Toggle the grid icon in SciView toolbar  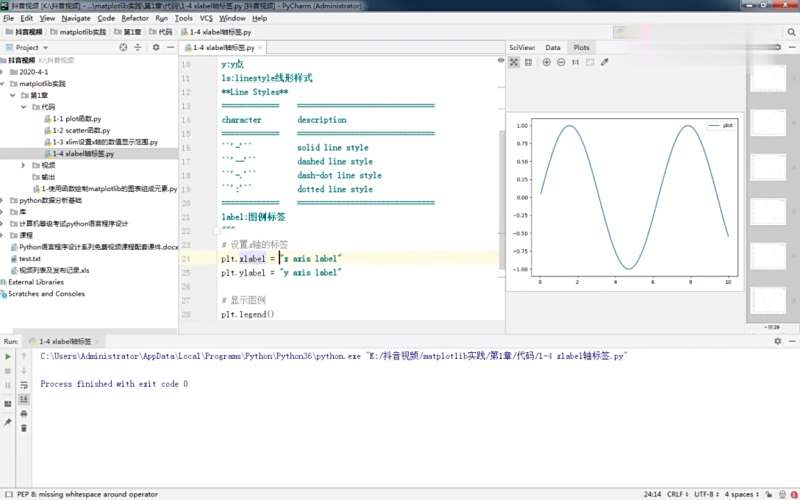529,62
